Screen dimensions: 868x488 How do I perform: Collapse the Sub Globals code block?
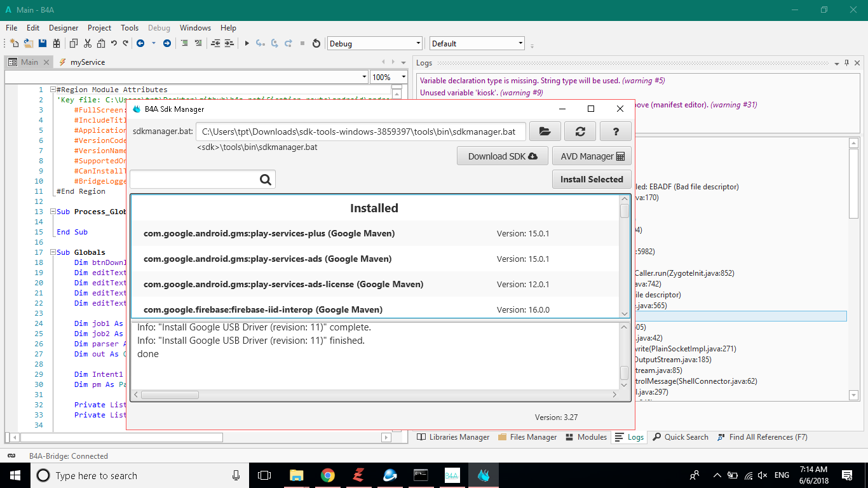[53, 252]
